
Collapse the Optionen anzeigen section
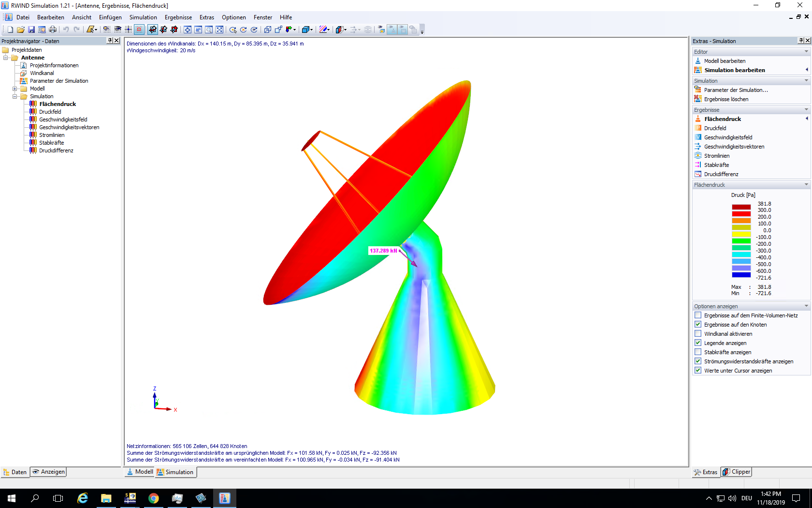[806, 306]
